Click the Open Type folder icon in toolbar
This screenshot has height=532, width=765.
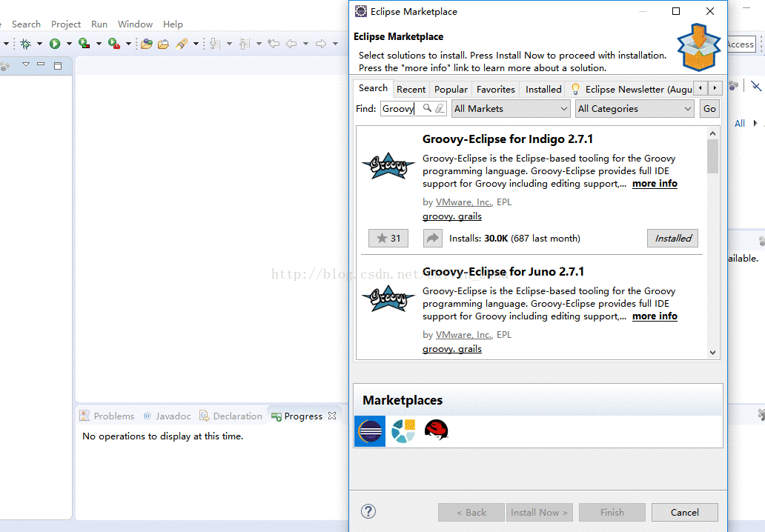click(146, 44)
